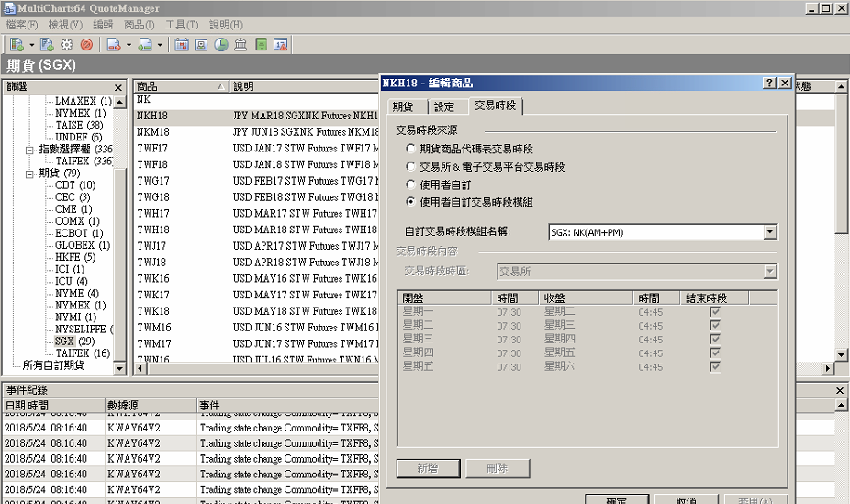Click the import data toolbar icon
850x504 pixels.
(113, 44)
